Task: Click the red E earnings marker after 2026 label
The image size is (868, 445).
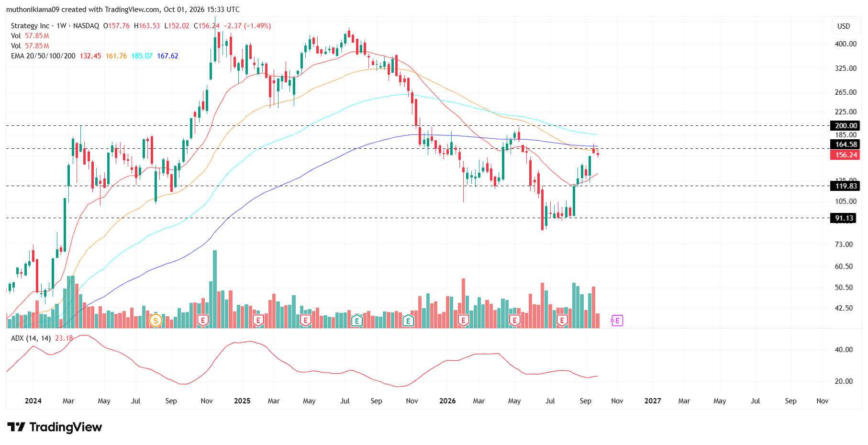Action: click(x=463, y=321)
